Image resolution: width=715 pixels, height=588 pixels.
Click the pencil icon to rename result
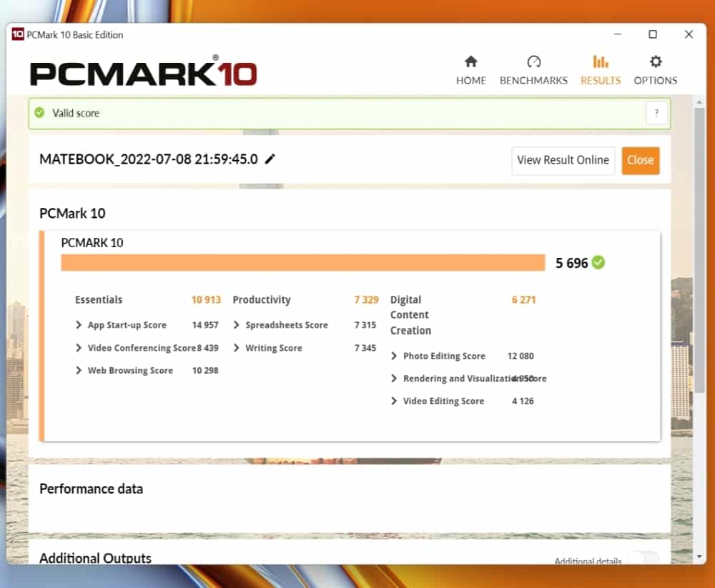click(x=270, y=159)
